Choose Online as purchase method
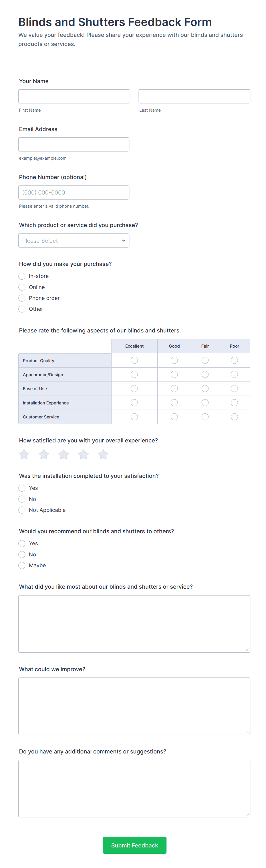The width and height of the screenshot is (266, 868). tap(22, 287)
